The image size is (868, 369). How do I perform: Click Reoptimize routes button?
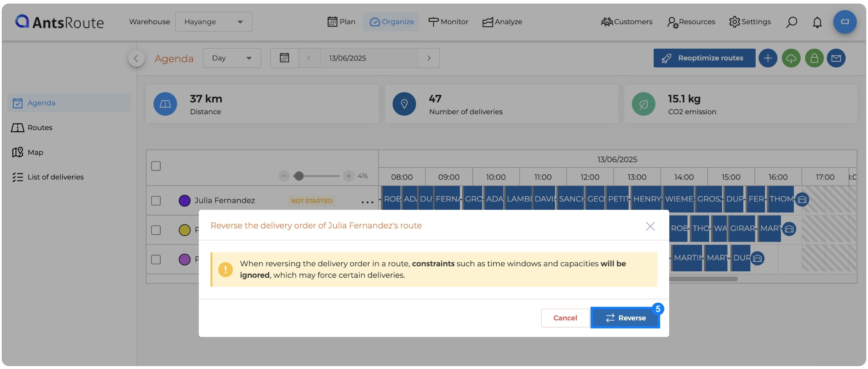704,58
